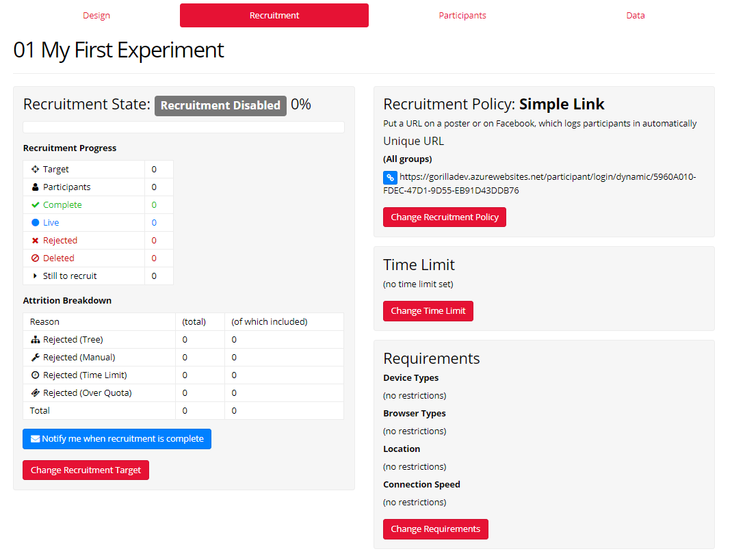Go to the Data tab

click(x=636, y=16)
